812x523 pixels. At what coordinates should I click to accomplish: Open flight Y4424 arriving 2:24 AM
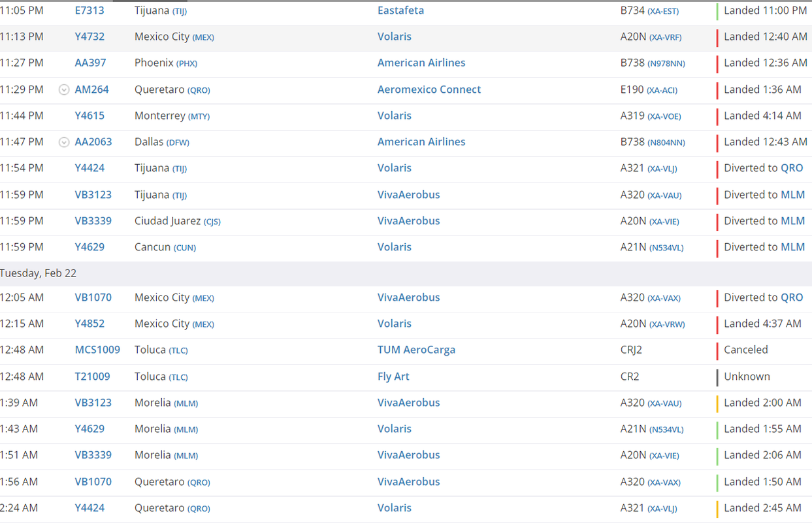point(89,508)
